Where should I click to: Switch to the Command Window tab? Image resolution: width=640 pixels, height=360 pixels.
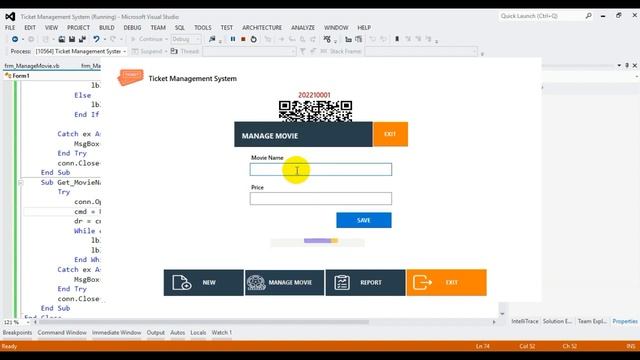pos(62,333)
